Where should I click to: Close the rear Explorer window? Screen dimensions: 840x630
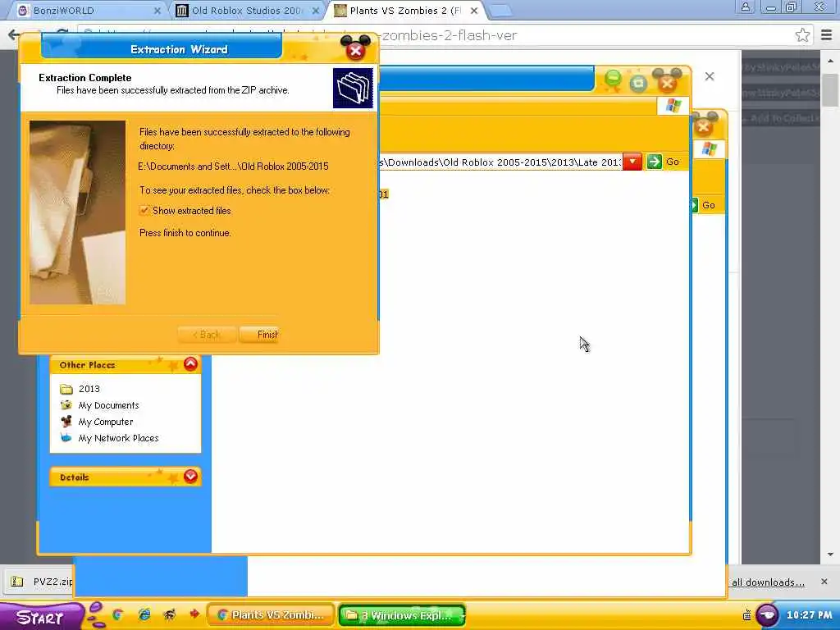click(703, 126)
